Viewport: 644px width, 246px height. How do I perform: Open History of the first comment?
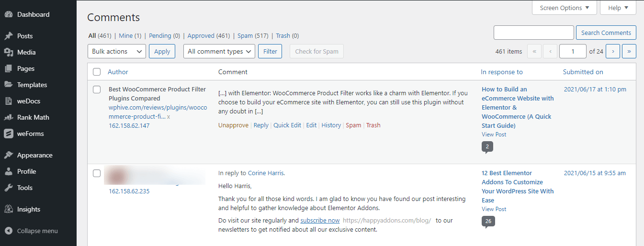[331, 125]
